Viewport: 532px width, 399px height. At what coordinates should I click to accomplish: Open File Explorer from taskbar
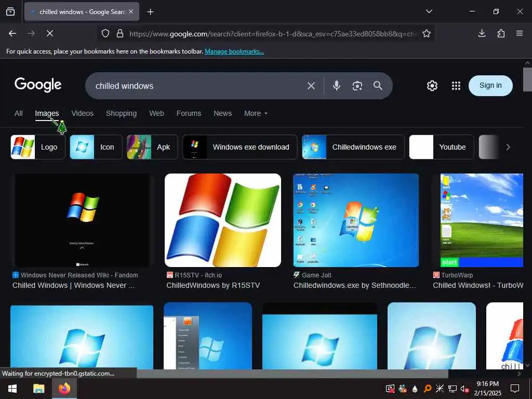point(38,389)
